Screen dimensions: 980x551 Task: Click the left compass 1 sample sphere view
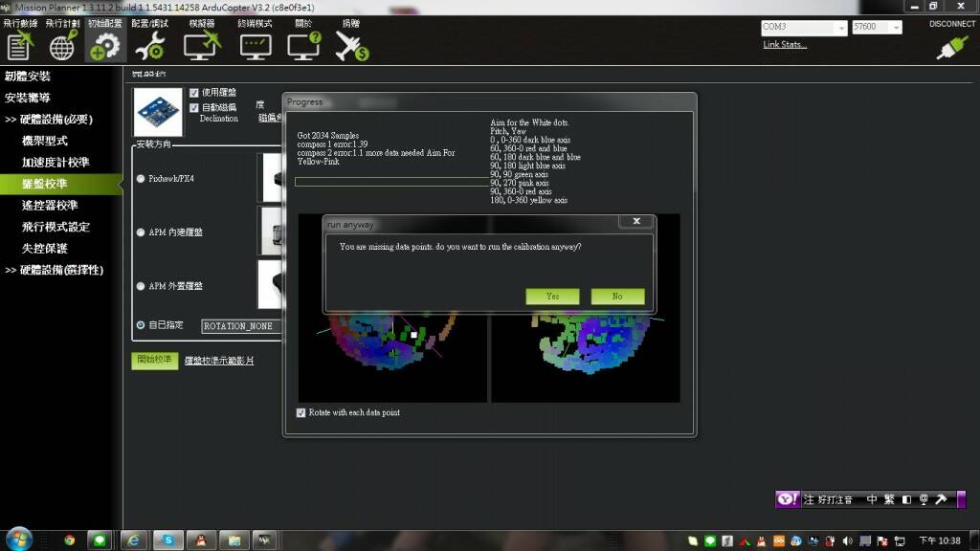click(x=392, y=356)
